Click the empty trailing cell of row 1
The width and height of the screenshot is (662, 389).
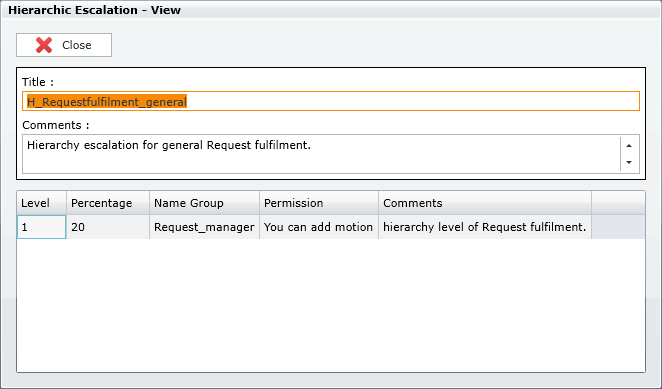[x=618, y=227]
